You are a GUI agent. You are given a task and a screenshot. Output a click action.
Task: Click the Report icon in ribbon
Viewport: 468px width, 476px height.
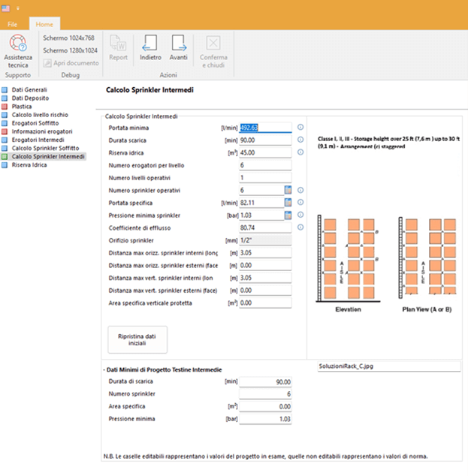point(118,47)
